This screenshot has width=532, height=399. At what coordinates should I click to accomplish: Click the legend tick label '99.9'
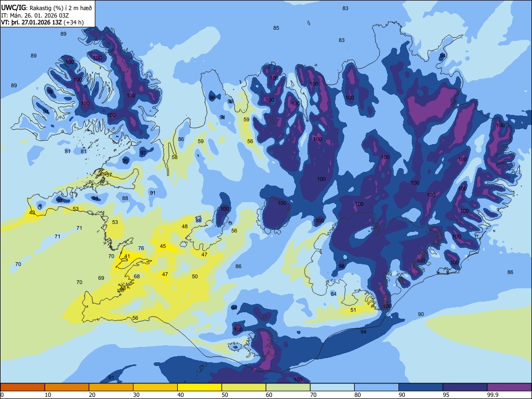tap(493, 395)
